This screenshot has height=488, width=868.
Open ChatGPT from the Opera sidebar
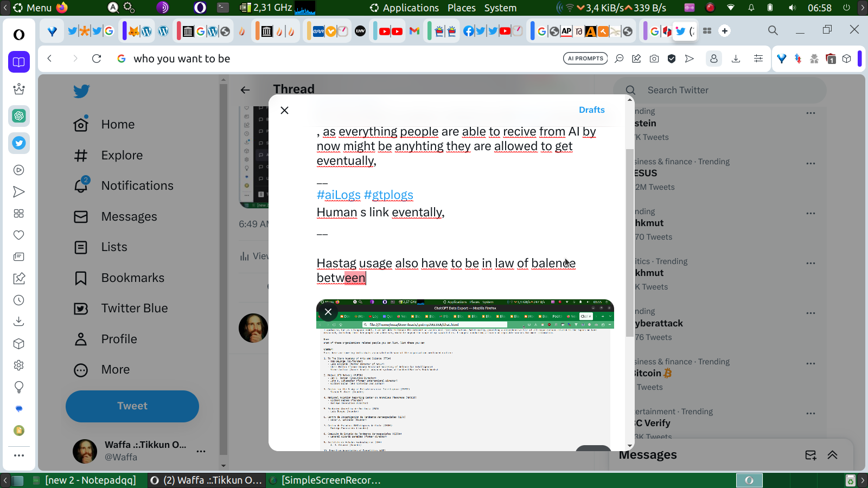tap(19, 115)
